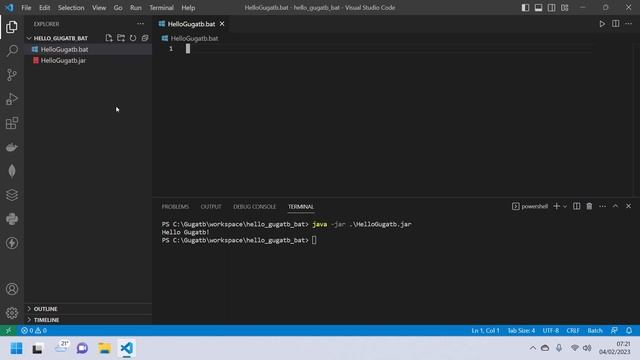Toggle the bottom panel visibility

538,8
